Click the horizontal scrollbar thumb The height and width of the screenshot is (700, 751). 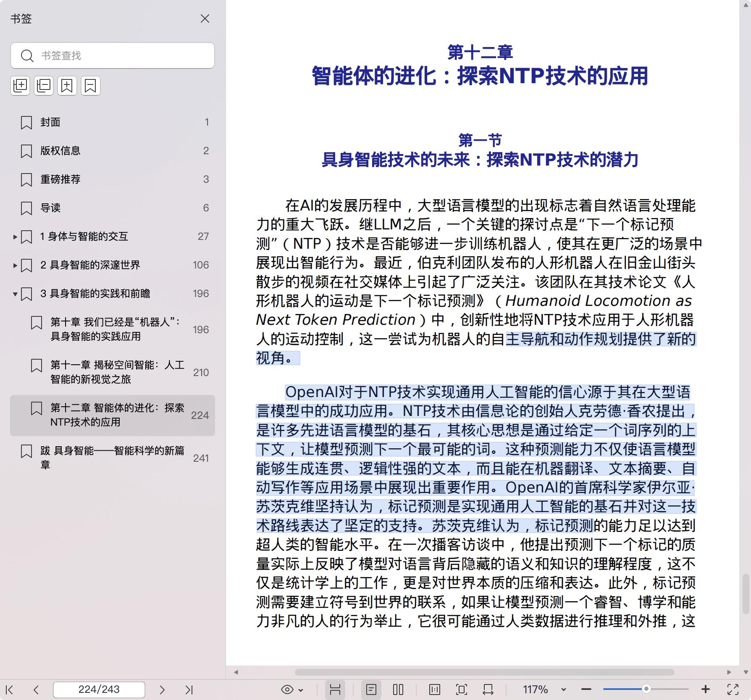(484, 672)
